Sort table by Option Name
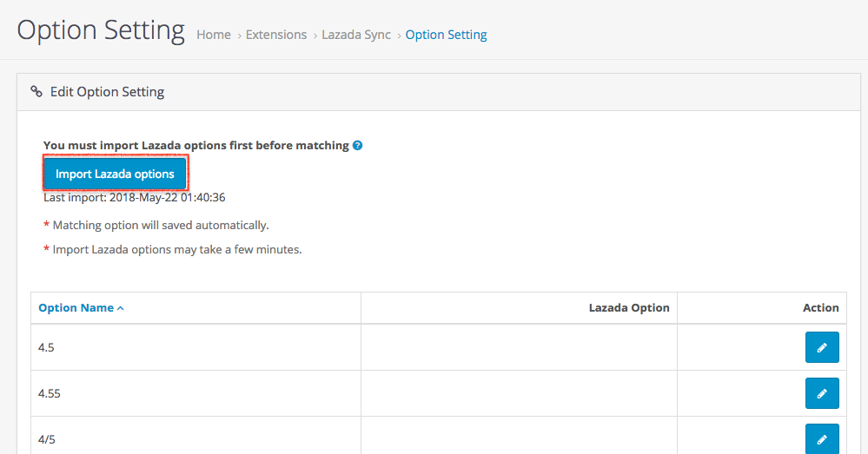 (x=76, y=307)
